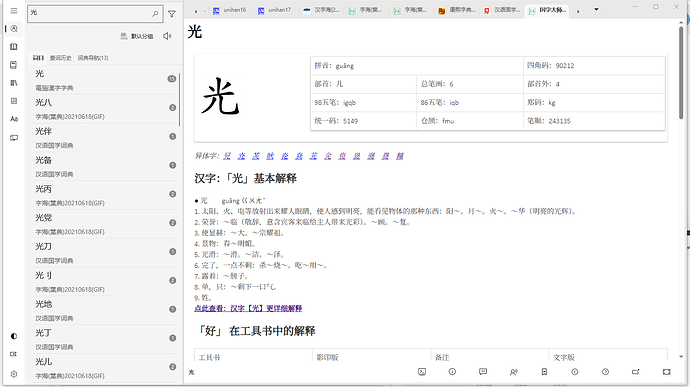Click the fullscreen icon in bottom bar
690x387 pixels.
point(667,372)
